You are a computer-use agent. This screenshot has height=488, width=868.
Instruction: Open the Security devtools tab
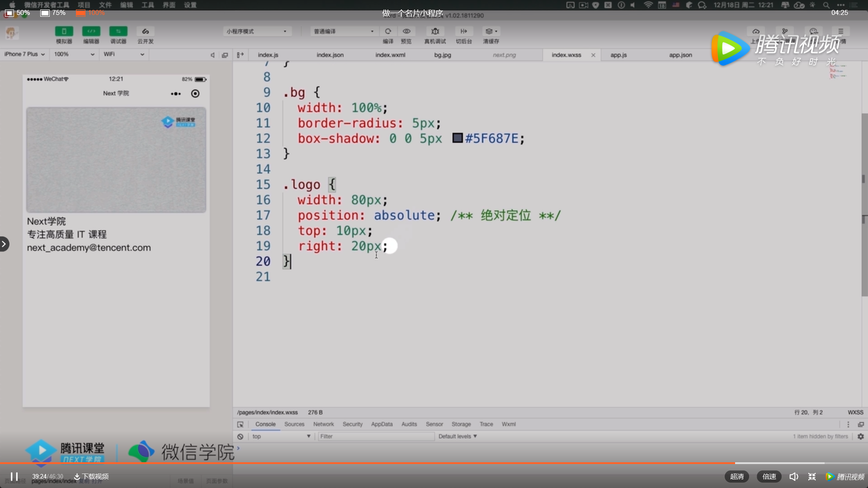click(353, 424)
